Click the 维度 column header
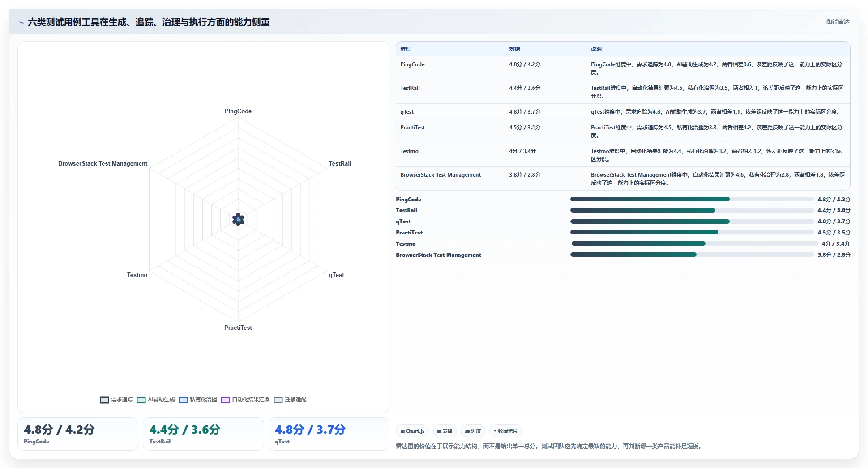 tap(406, 49)
